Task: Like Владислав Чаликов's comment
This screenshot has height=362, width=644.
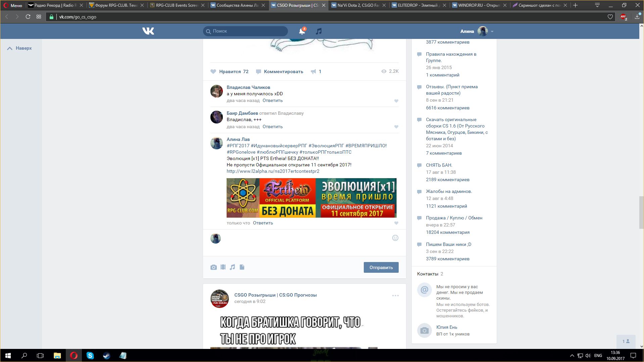Action: 396,101
